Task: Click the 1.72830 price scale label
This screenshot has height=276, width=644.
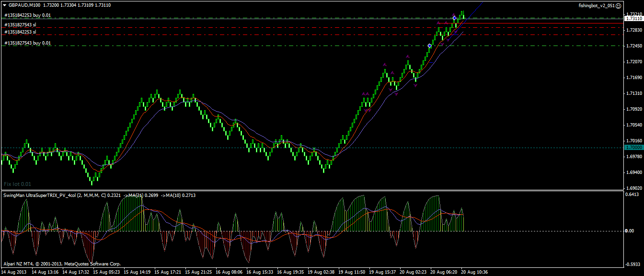Action: click(634, 30)
